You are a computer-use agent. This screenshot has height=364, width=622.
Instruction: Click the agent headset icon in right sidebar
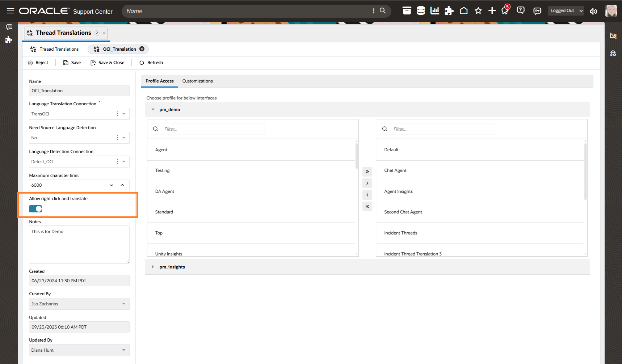coord(613,53)
